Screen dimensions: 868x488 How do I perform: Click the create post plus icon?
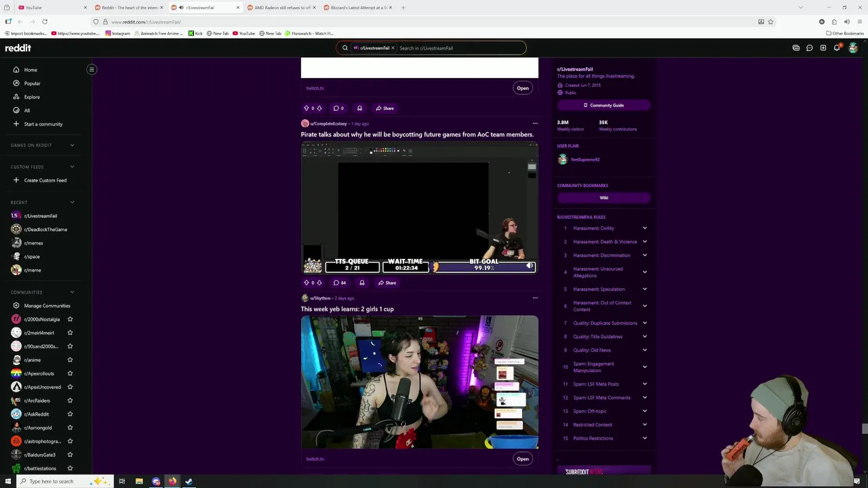pos(823,48)
